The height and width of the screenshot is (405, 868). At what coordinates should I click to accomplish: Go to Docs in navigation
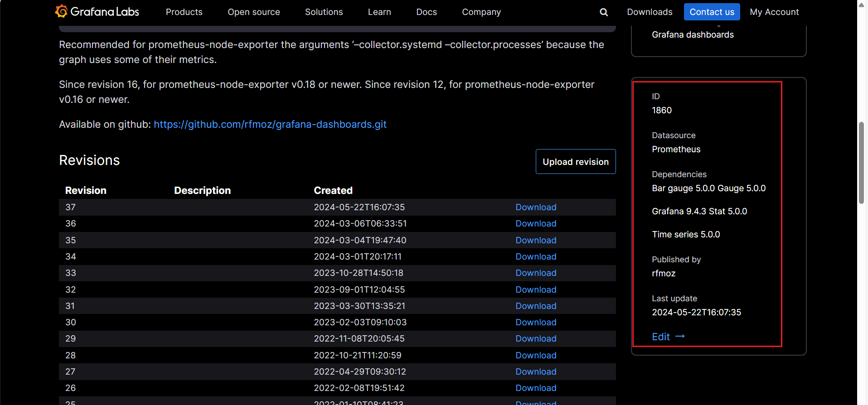coord(427,12)
